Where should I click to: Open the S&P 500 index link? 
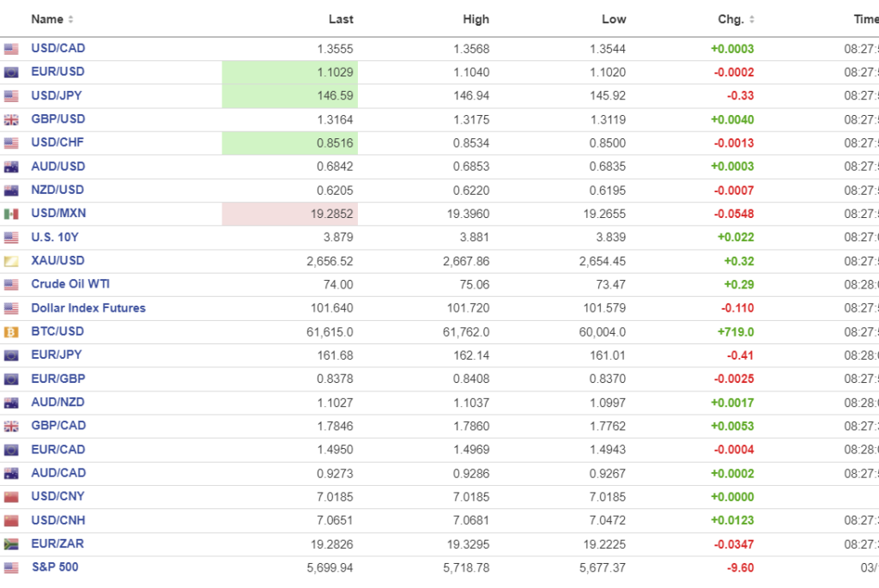(x=55, y=543)
